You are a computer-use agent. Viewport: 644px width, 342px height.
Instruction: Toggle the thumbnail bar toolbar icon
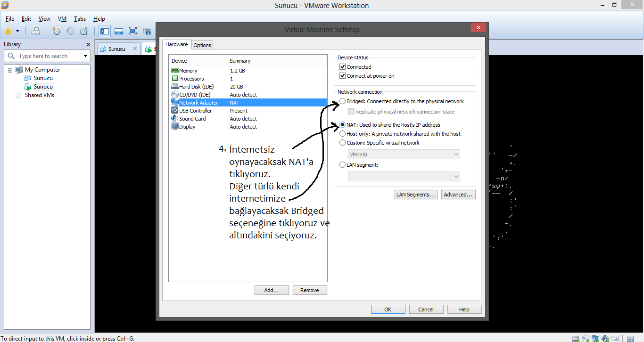click(x=119, y=31)
